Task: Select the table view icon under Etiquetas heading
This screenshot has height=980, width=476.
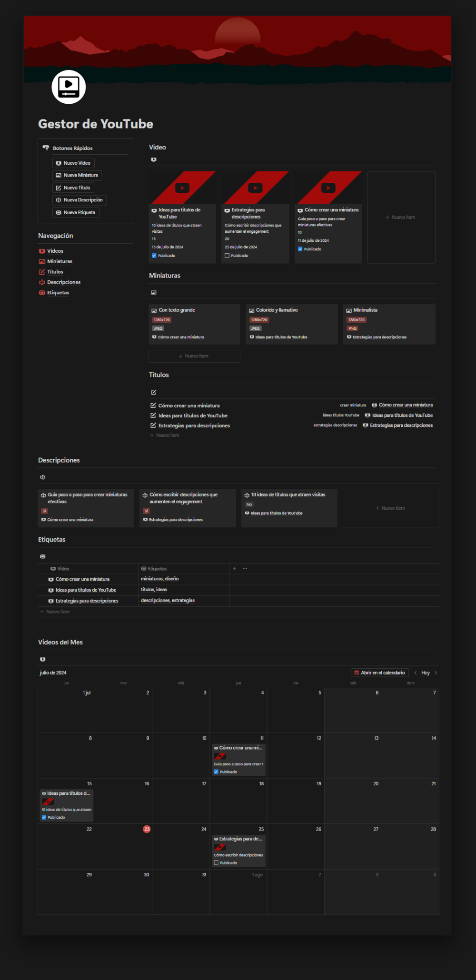Action: [x=43, y=556]
